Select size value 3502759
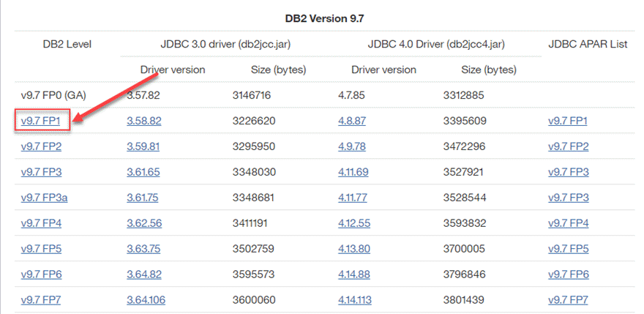Image resolution: width=644 pixels, height=314 pixels. pyautogui.click(x=253, y=249)
